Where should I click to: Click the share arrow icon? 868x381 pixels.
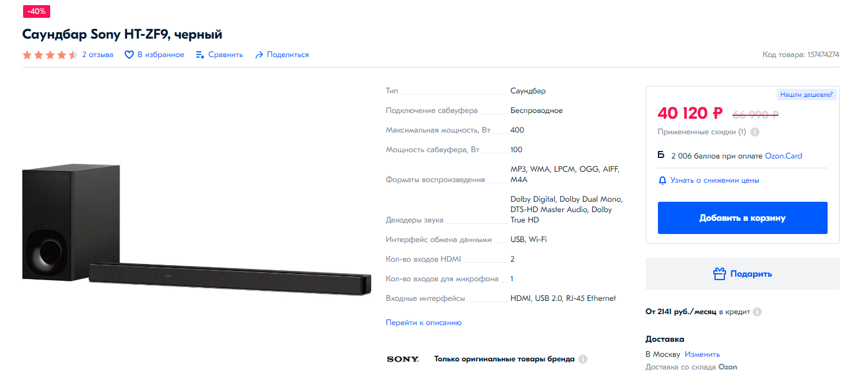(259, 55)
